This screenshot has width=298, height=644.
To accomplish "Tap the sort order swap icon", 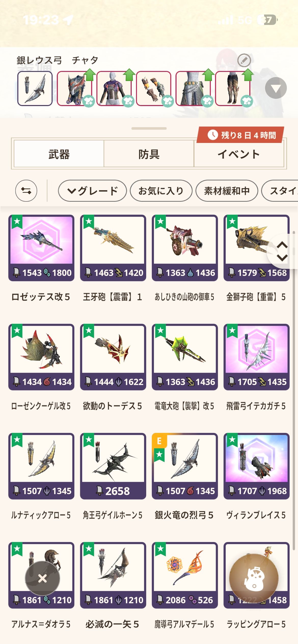I will (26, 191).
